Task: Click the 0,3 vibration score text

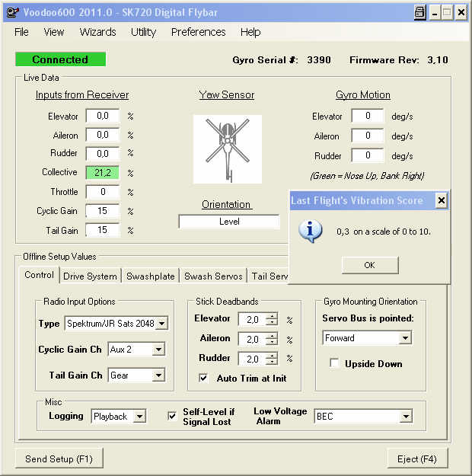Action: [384, 232]
